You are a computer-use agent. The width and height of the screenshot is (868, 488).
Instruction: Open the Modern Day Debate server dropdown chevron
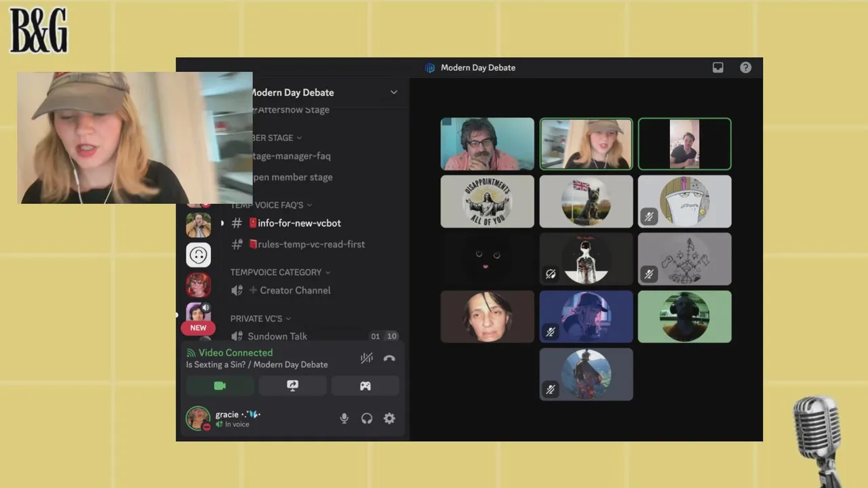click(x=393, y=92)
